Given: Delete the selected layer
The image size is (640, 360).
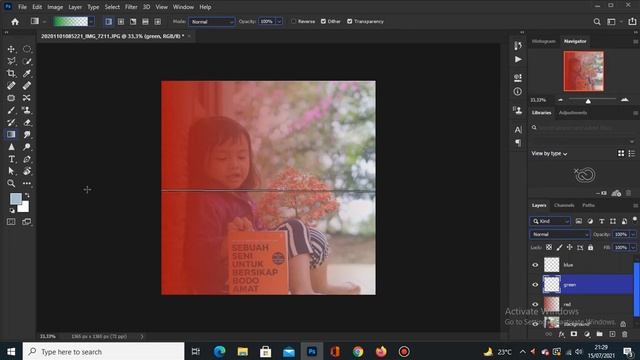Looking at the screenshot, I should [x=624, y=334].
